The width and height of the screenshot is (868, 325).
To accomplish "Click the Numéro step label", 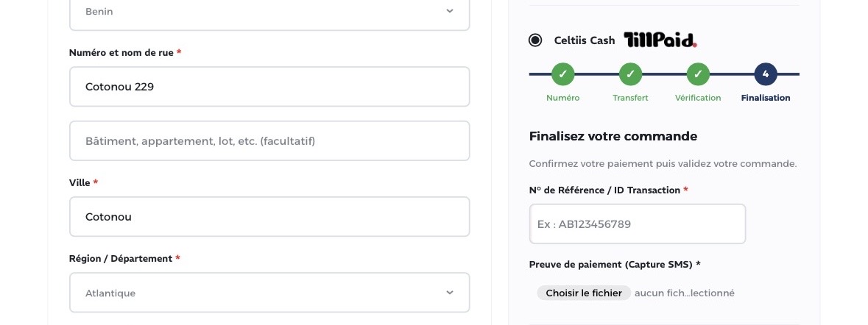I will (563, 98).
